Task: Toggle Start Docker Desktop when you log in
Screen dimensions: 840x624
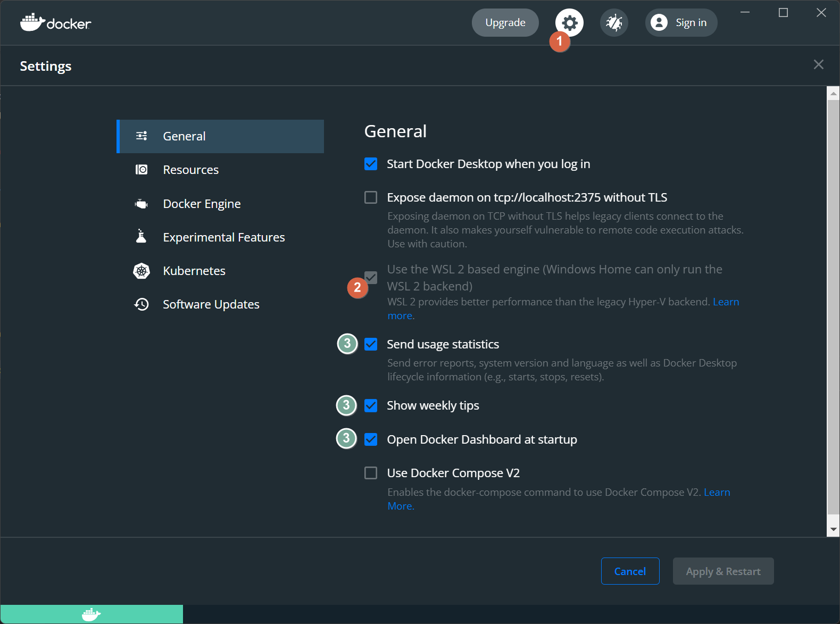Action: click(371, 164)
